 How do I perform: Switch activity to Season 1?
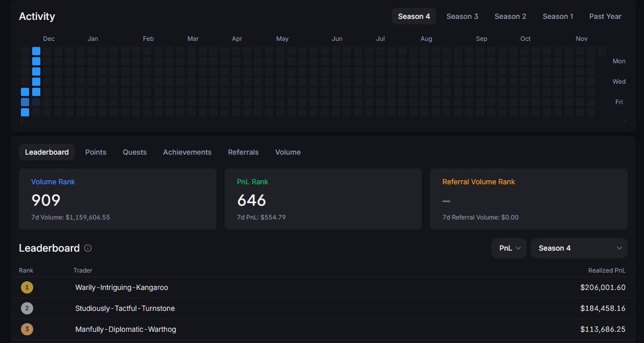pyautogui.click(x=558, y=16)
